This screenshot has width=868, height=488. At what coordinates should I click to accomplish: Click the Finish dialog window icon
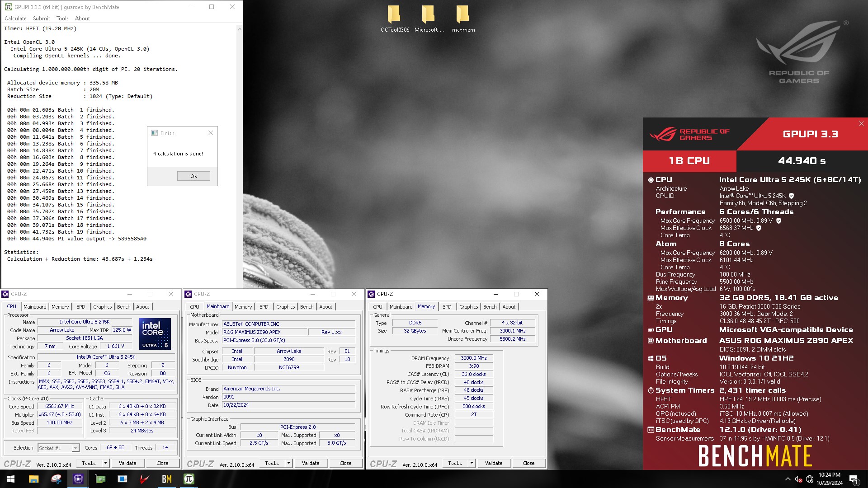155,133
